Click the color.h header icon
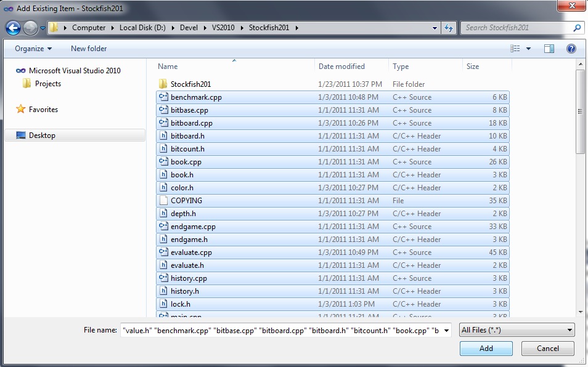588x367 pixels. tap(163, 188)
